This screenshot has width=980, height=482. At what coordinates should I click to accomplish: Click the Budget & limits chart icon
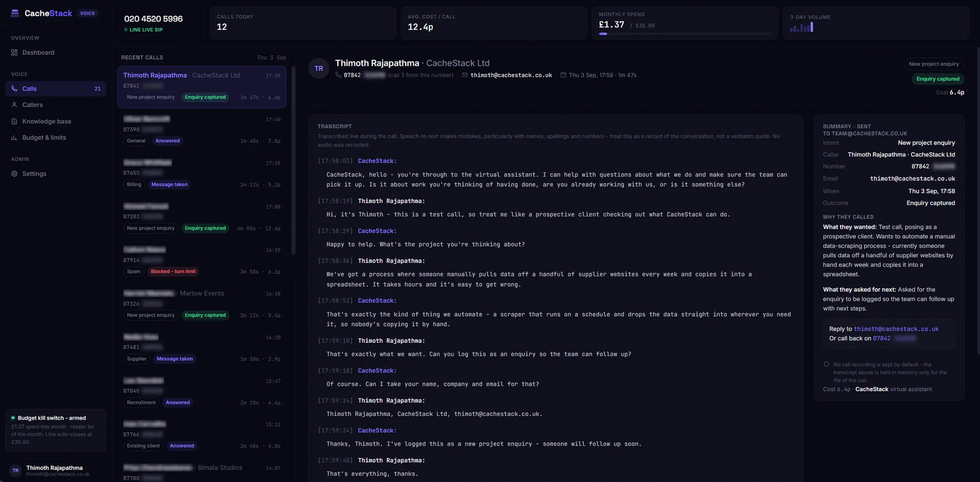(x=14, y=138)
